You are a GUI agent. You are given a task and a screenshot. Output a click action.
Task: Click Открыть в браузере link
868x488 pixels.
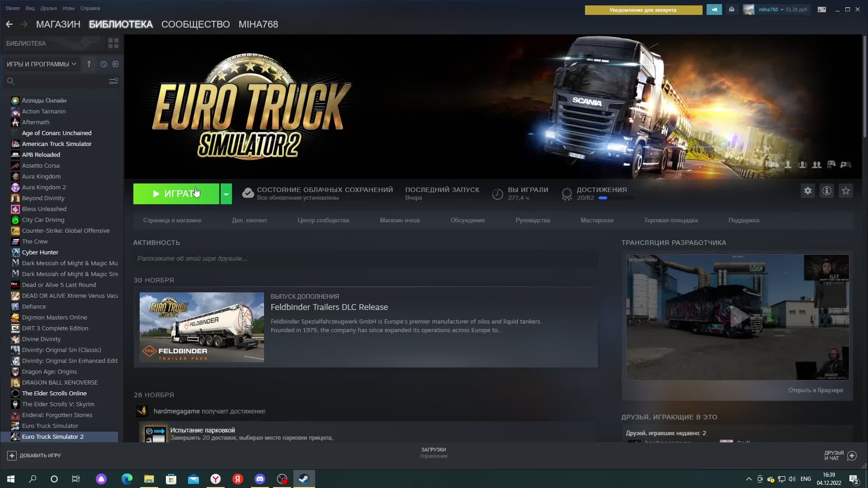pyautogui.click(x=815, y=390)
